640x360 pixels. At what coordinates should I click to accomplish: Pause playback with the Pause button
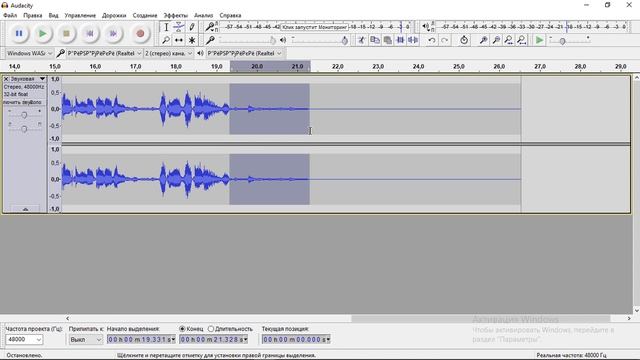[19, 33]
